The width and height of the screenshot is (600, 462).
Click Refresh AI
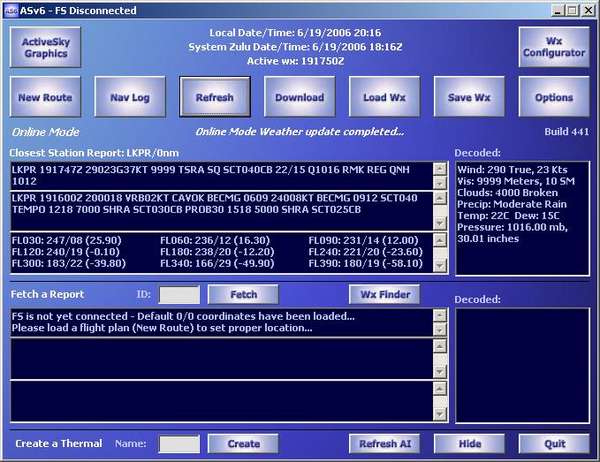click(385, 444)
